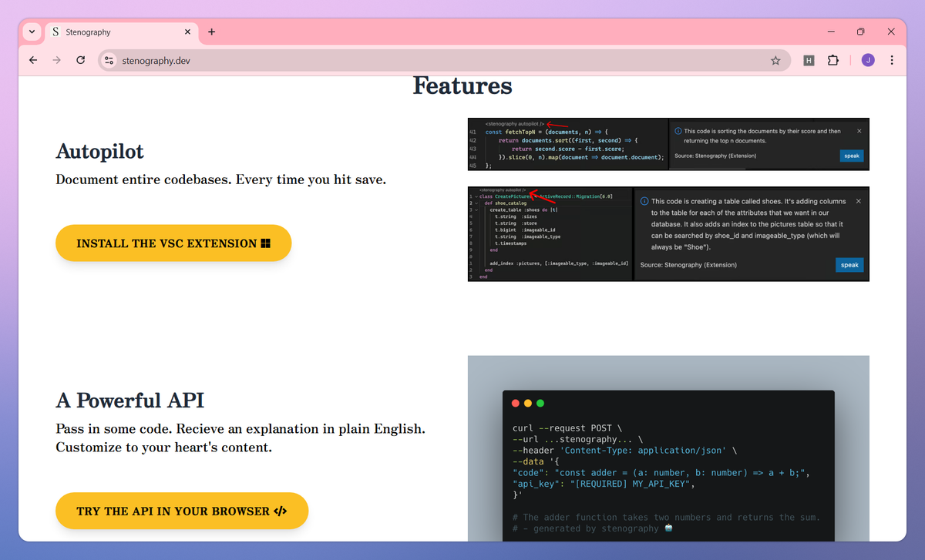Open the tab search dropdown arrow
The height and width of the screenshot is (560, 925).
tap(32, 32)
